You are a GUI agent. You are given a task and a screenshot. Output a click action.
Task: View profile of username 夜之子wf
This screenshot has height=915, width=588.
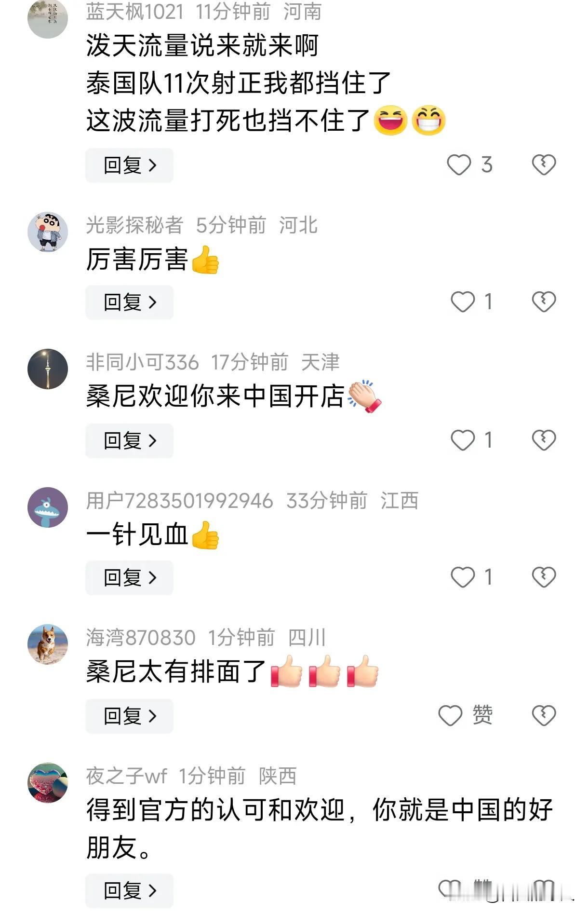pos(126,776)
